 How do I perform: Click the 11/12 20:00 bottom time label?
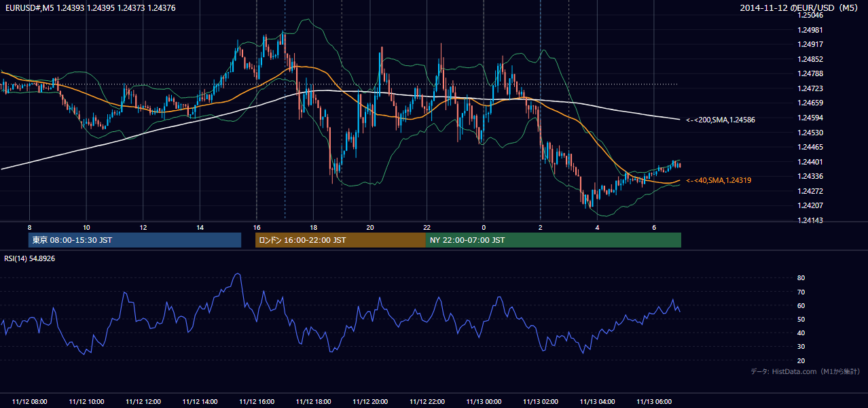click(x=370, y=402)
